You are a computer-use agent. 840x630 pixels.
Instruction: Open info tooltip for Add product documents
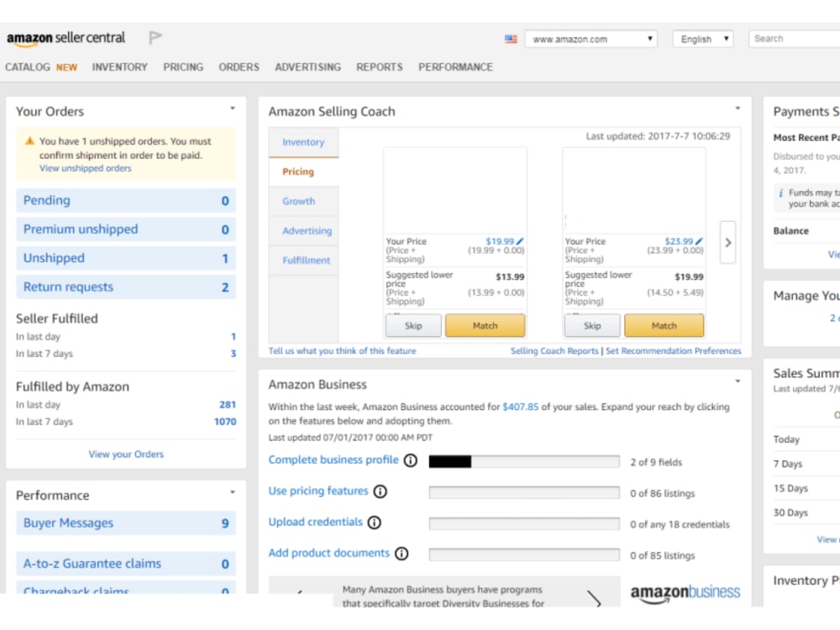pyautogui.click(x=402, y=554)
